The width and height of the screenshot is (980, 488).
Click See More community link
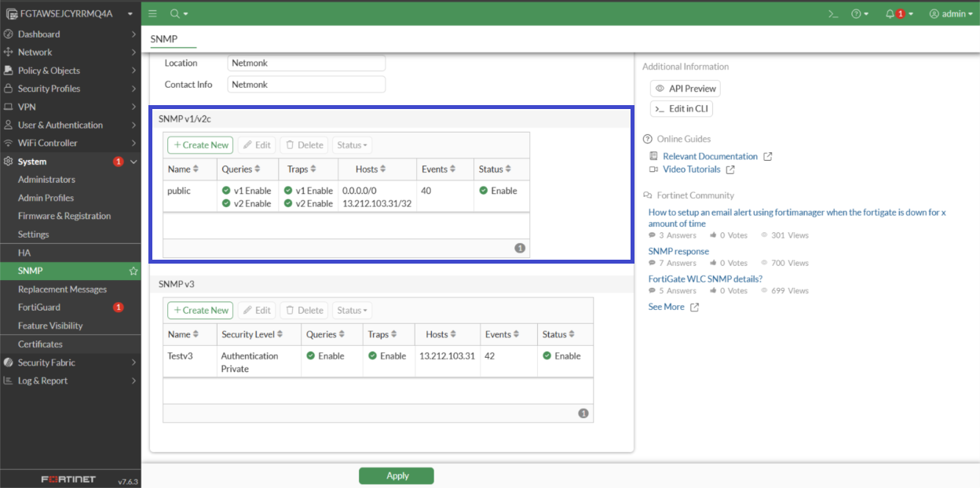pos(666,307)
